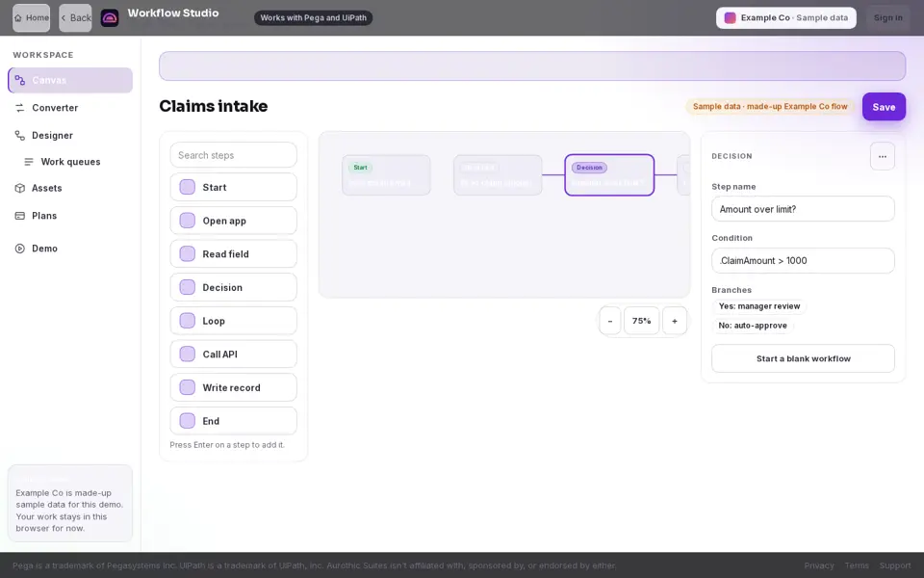Screen dimensions: 924x578
Task: Click the Call API step icon
Action: coord(188,354)
